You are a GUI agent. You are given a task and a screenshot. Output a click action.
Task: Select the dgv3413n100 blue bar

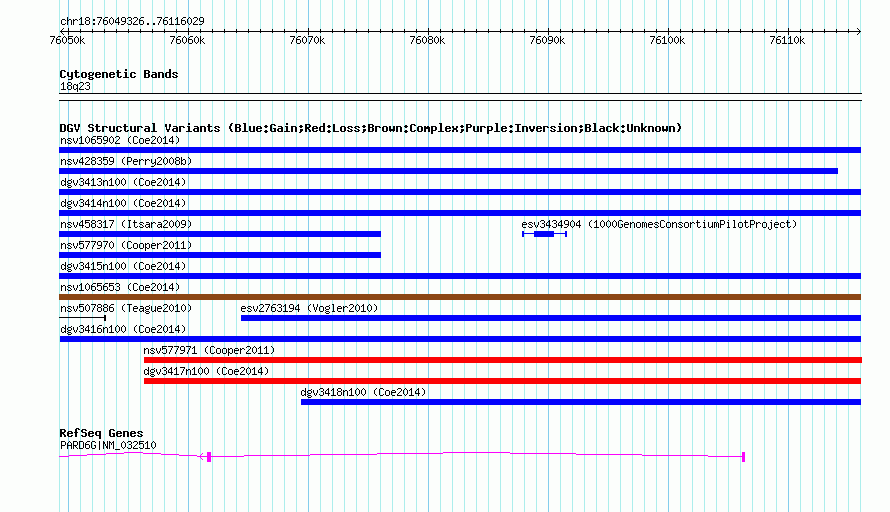coord(460,192)
